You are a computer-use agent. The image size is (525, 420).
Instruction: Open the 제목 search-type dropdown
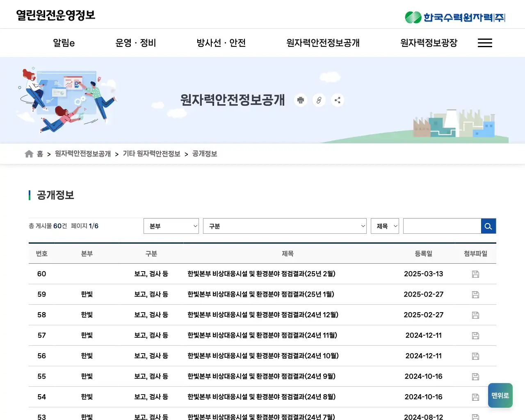[385, 226]
